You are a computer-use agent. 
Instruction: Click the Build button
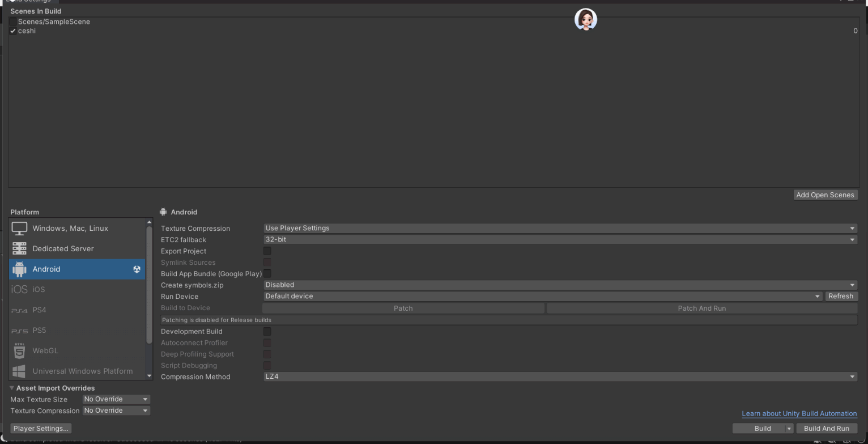(x=759, y=429)
